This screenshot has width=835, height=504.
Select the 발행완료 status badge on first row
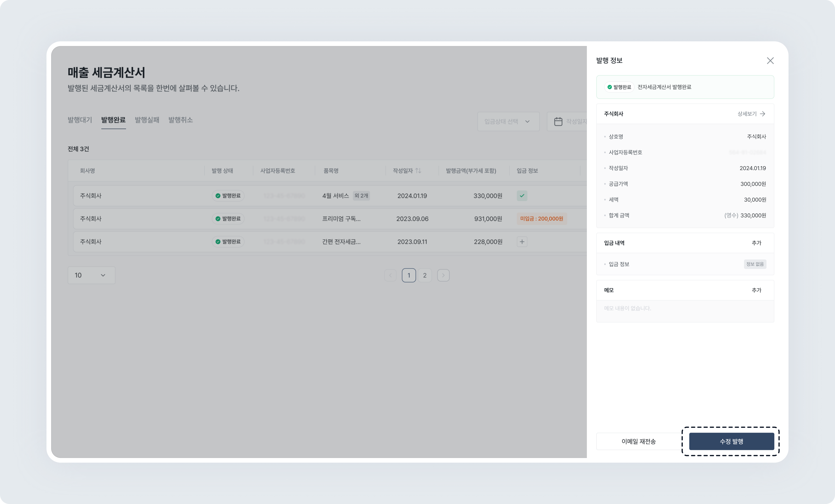228,196
